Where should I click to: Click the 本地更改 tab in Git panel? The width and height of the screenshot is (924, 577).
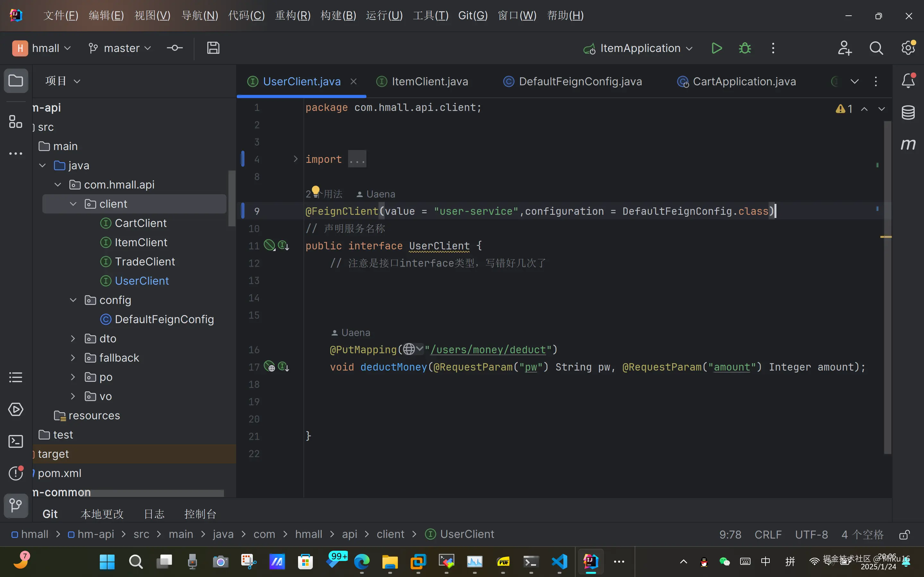(102, 514)
